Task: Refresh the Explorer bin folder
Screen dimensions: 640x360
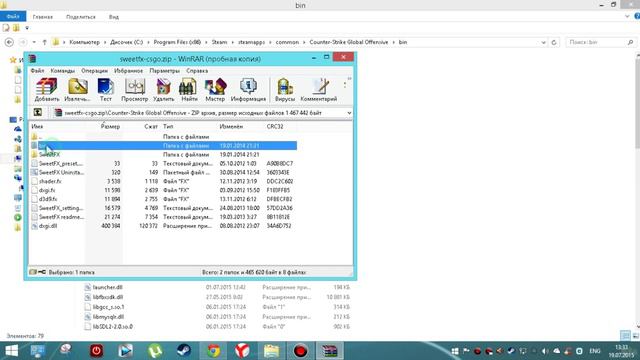Action: click(554, 42)
